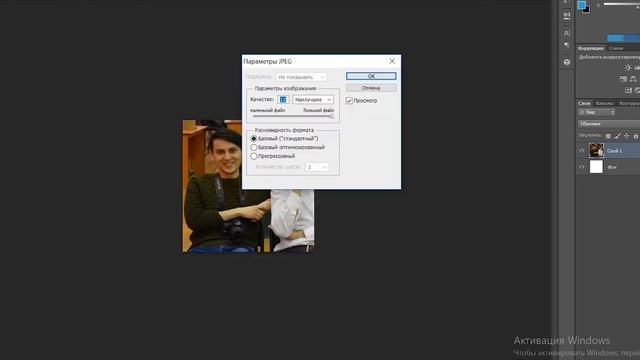Viewport: 640px width, 360px height.
Task: Open the scans count dropdown
Action: coord(316,167)
